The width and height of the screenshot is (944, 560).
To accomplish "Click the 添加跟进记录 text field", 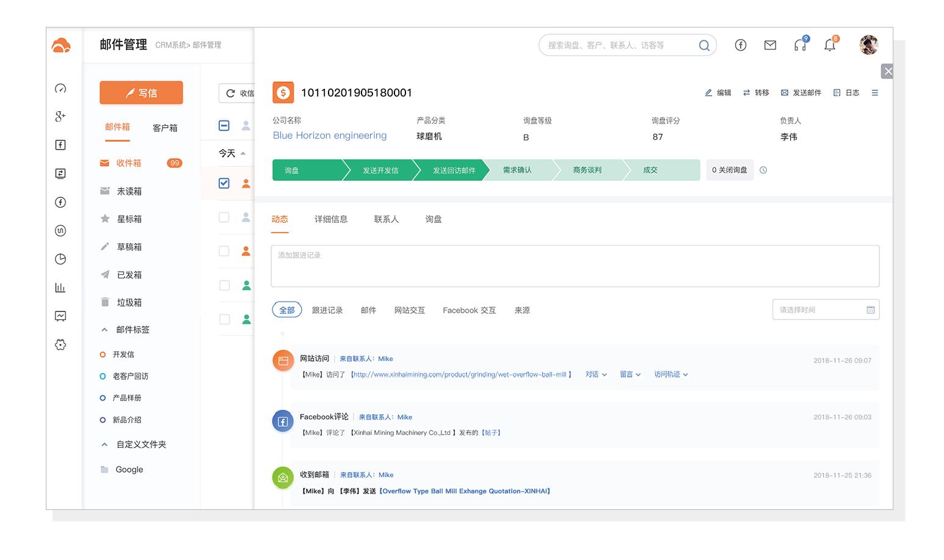I will (x=575, y=266).
